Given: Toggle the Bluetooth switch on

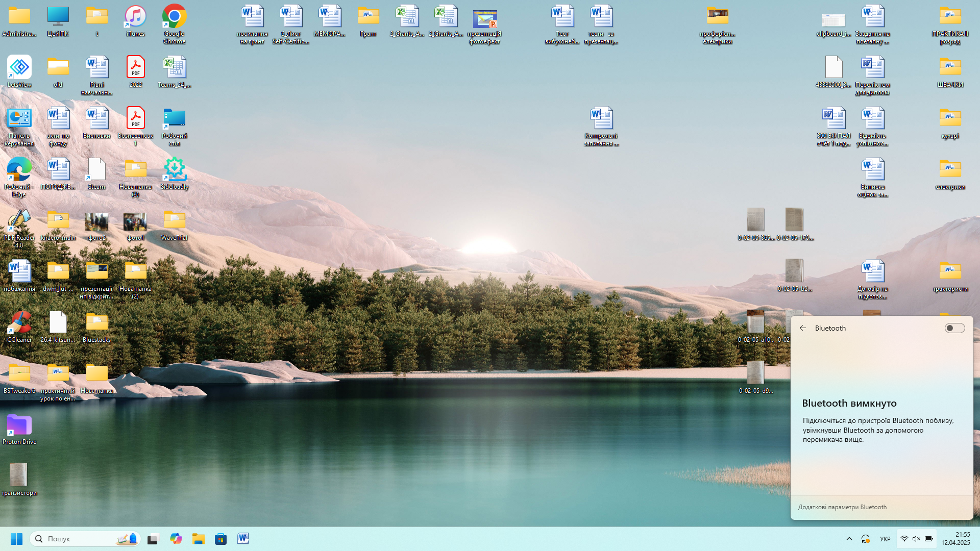Looking at the screenshot, I should (x=954, y=328).
